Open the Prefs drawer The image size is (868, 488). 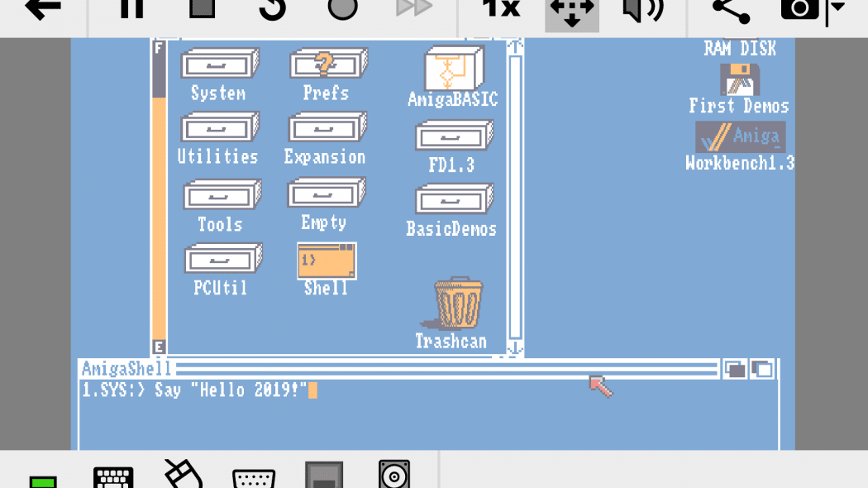click(x=328, y=63)
